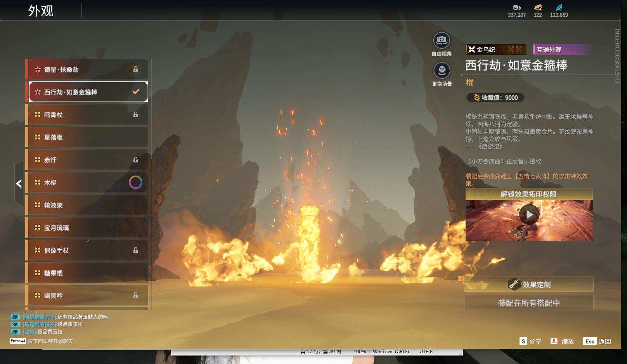Click the rarity icon beside 星落枢
Screen dimensions: 627x364
[37, 137]
